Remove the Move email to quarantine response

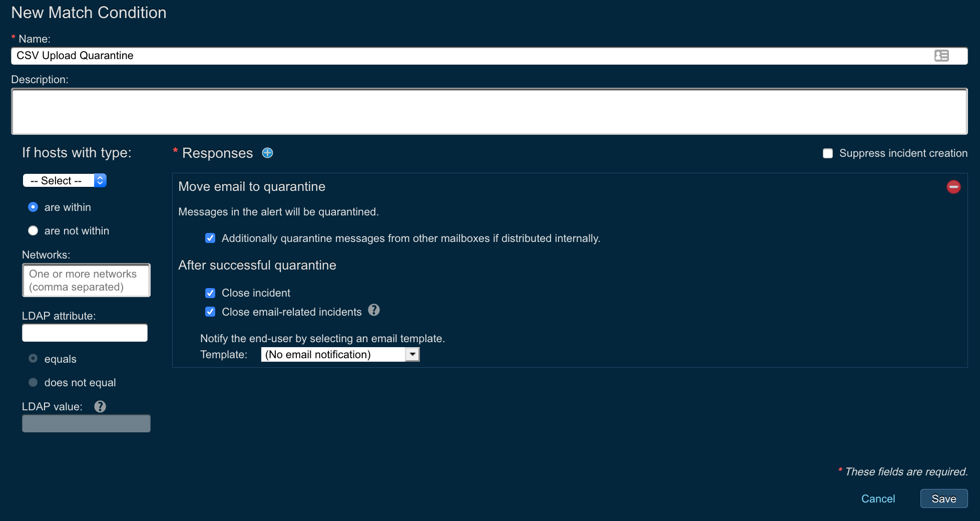click(x=953, y=187)
